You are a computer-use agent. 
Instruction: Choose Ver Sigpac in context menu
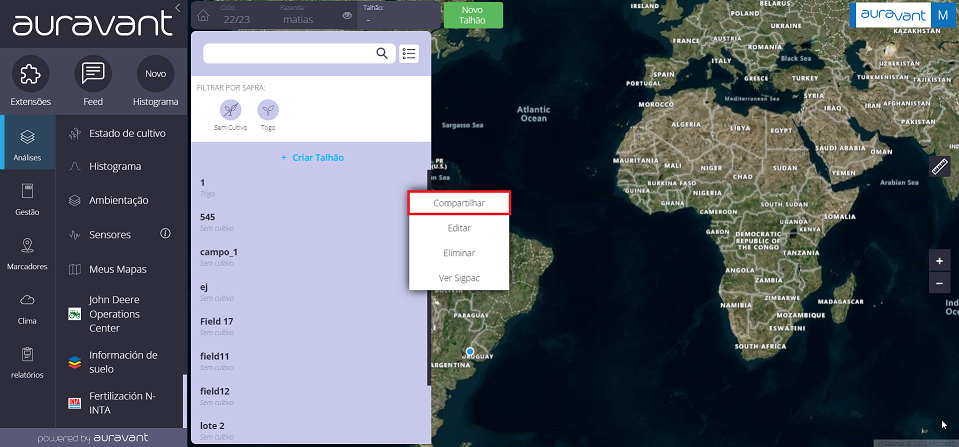[x=459, y=278]
